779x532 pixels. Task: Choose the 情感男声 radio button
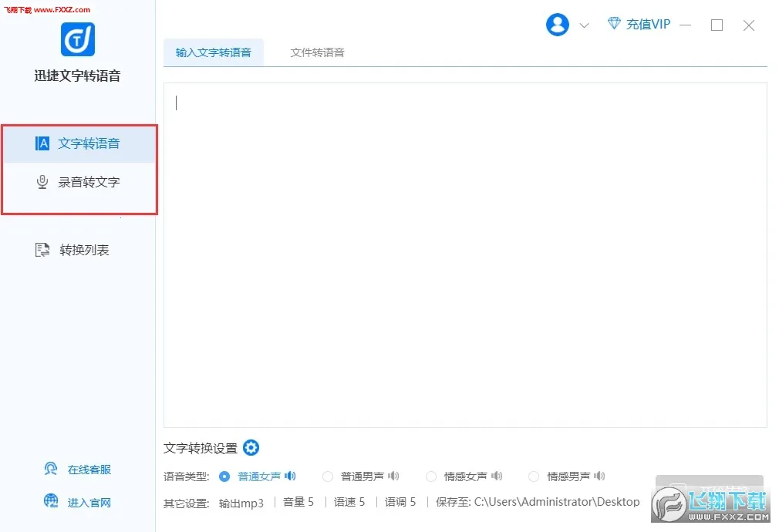click(x=534, y=476)
